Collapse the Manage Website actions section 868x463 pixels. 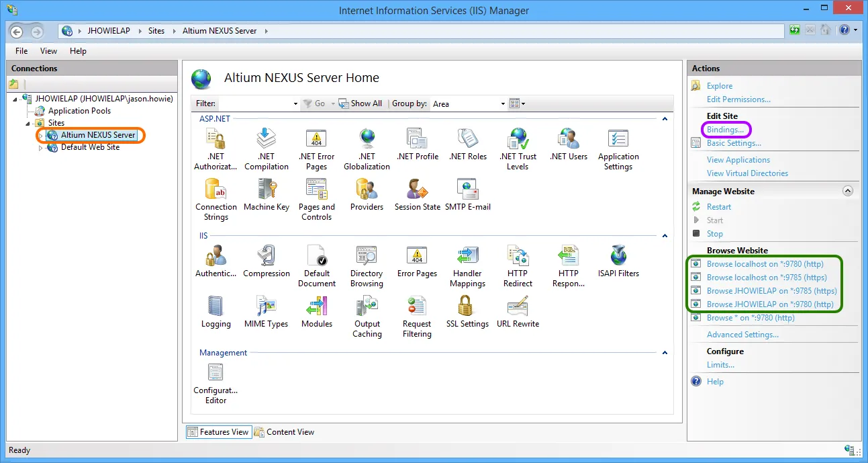coord(848,192)
